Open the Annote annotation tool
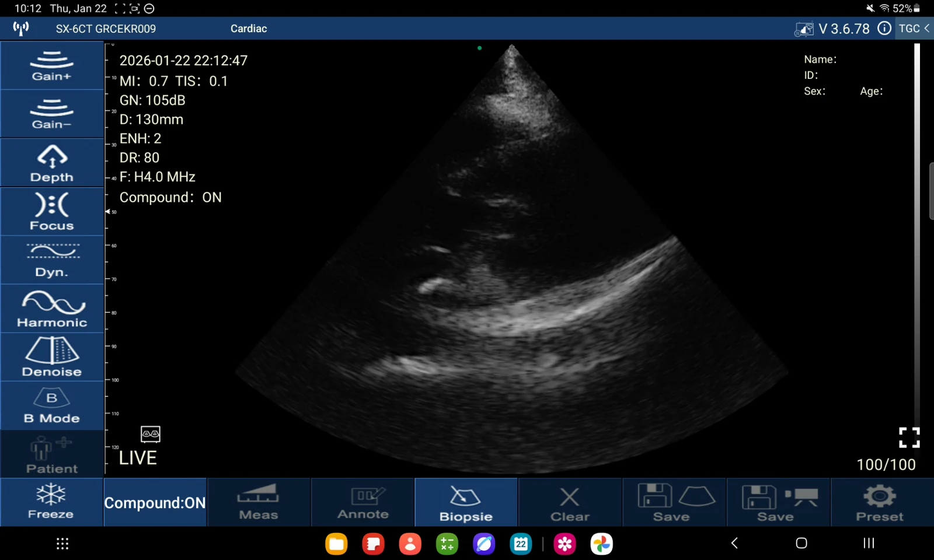The width and height of the screenshot is (934, 560). pos(363,502)
